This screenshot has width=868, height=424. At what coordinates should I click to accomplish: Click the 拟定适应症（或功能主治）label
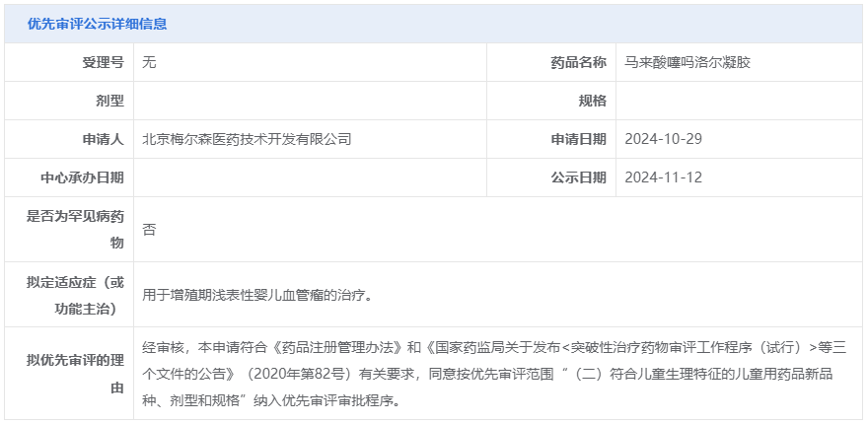pyautogui.click(x=75, y=295)
